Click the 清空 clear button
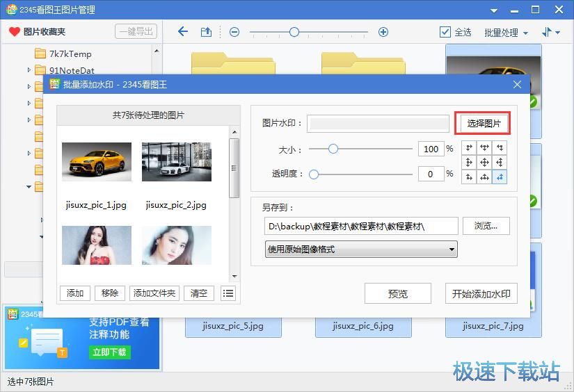574x392 pixels. click(x=199, y=293)
